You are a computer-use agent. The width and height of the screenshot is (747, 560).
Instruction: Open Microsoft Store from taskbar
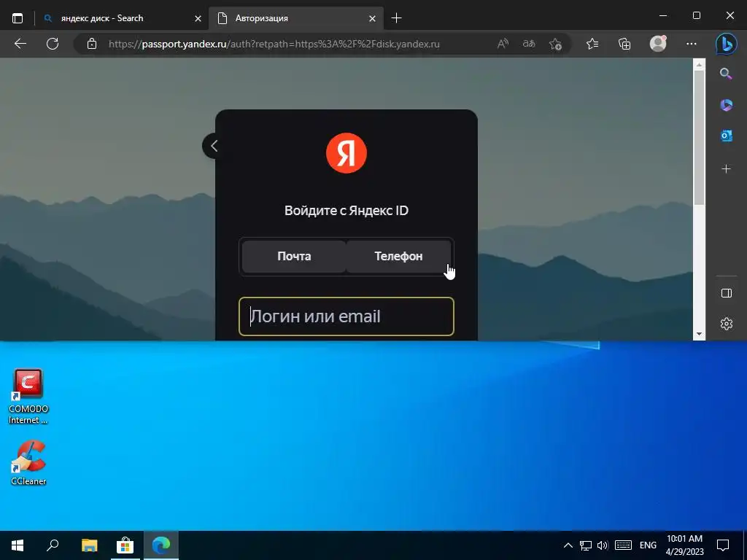pos(125,545)
